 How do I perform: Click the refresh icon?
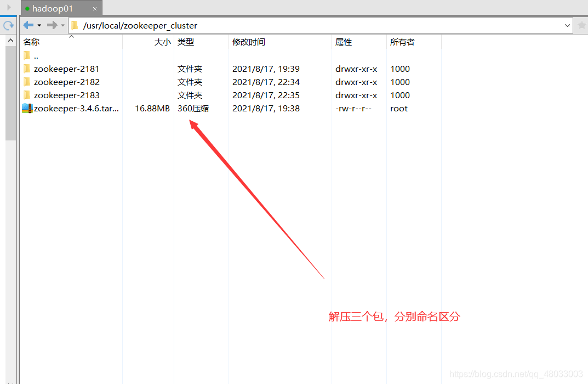(8, 25)
